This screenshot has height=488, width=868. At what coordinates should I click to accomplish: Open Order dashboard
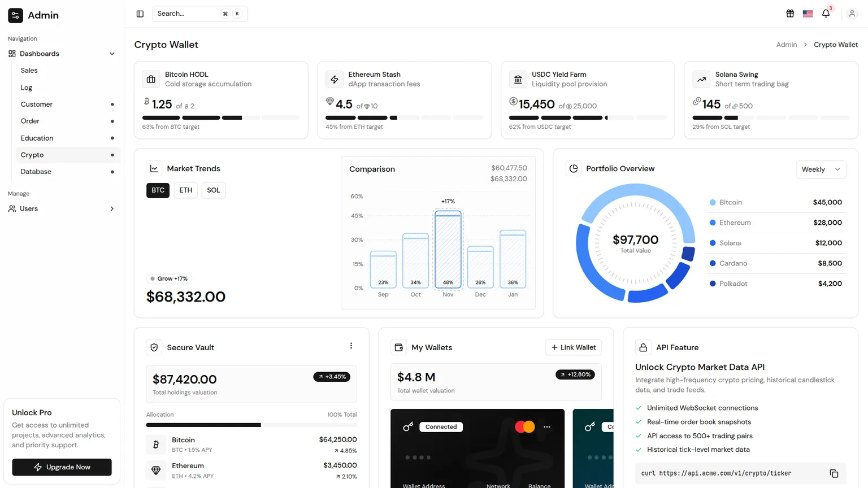(68, 121)
